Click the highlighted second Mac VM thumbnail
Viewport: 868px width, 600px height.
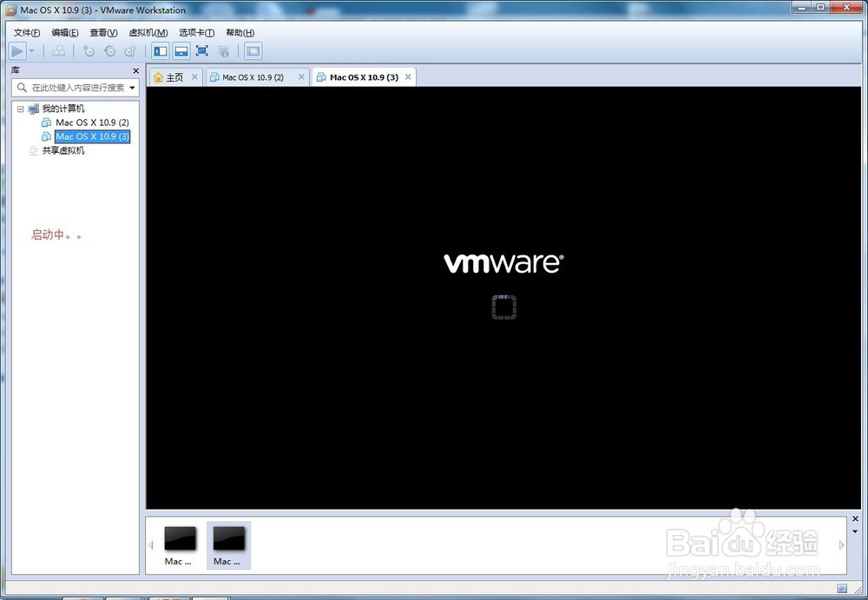[228, 545]
